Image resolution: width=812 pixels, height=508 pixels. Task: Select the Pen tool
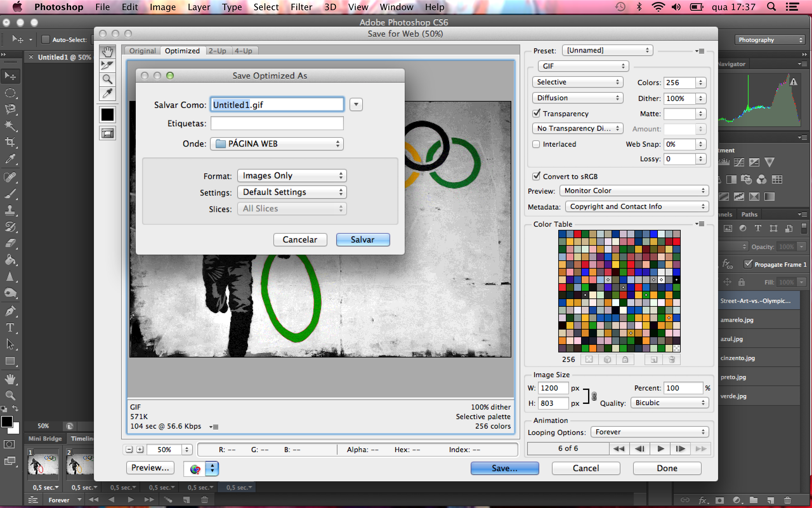10,311
